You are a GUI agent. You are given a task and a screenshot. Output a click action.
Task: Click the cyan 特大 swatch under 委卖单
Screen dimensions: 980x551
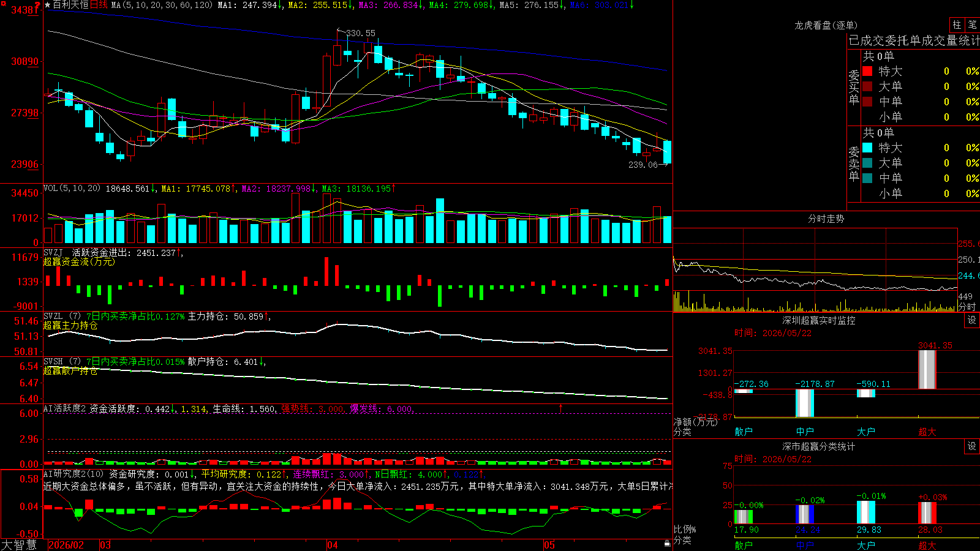click(867, 148)
